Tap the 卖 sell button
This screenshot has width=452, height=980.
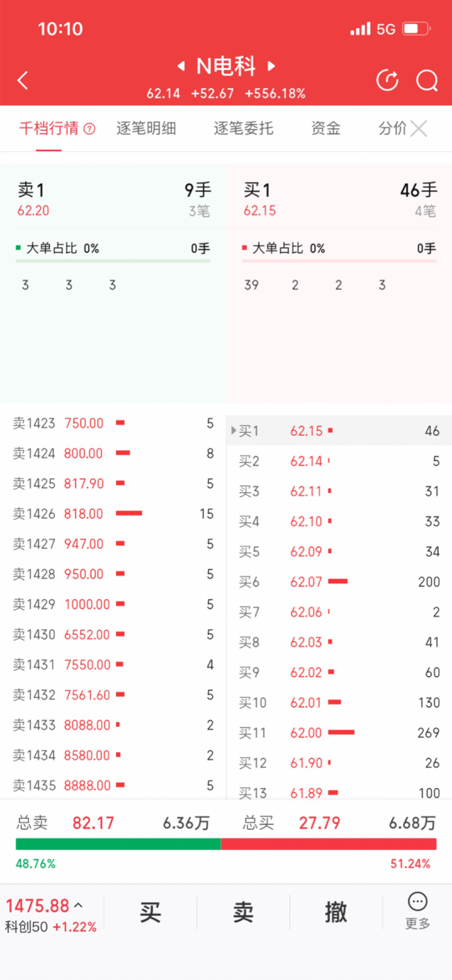(243, 912)
